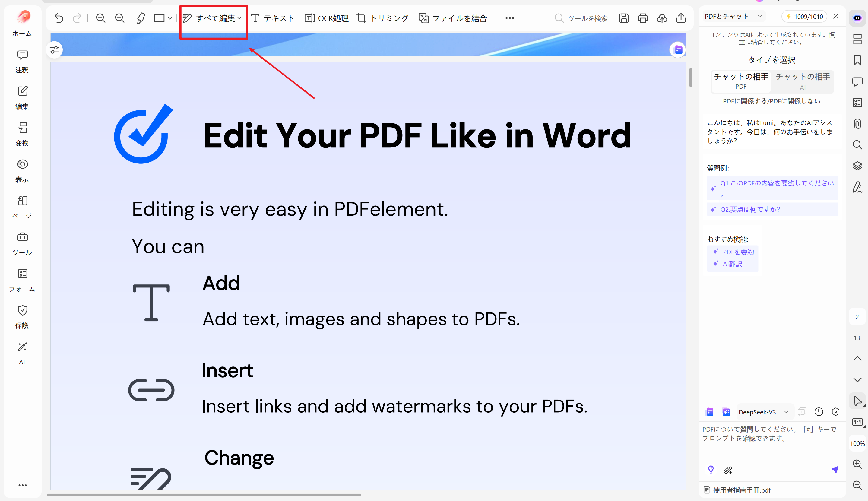Open the 編集 edit section in sidebar

pos(22,98)
